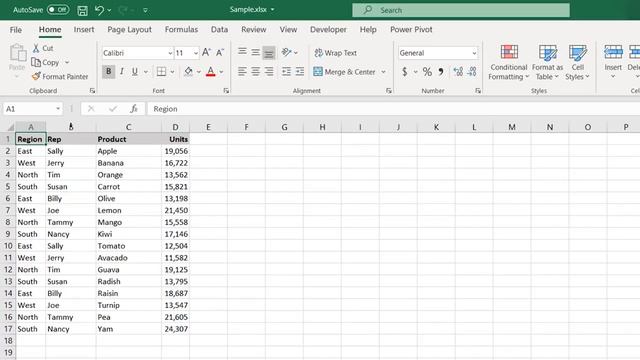Switch to the Insert tab
Screen dimensions: 640x360
[84, 29]
